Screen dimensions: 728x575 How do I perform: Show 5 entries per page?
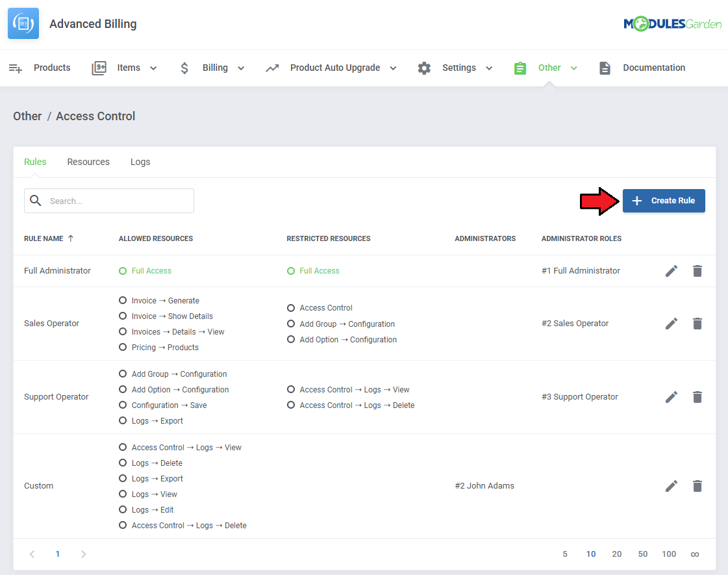click(x=565, y=554)
